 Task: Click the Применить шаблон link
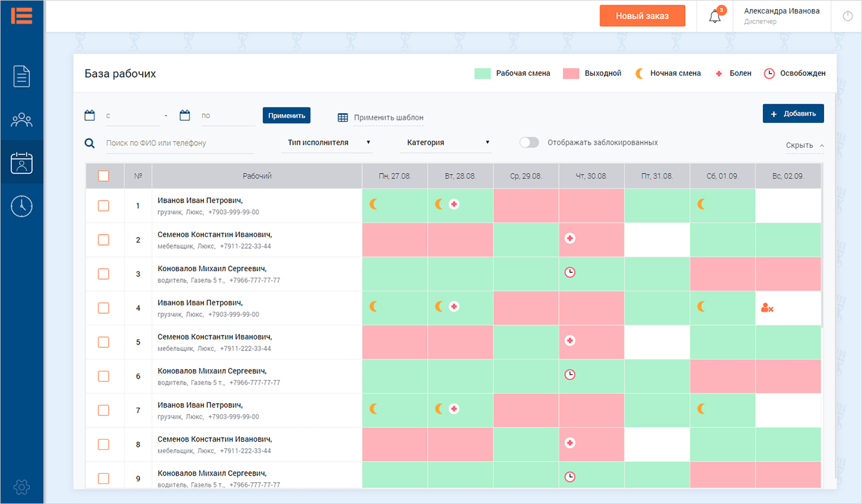[388, 118]
